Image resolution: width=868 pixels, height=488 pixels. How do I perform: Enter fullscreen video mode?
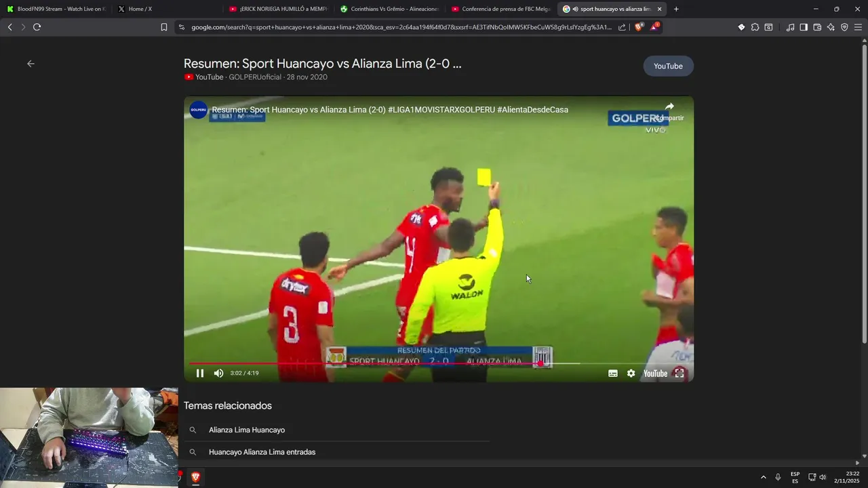pyautogui.click(x=679, y=373)
